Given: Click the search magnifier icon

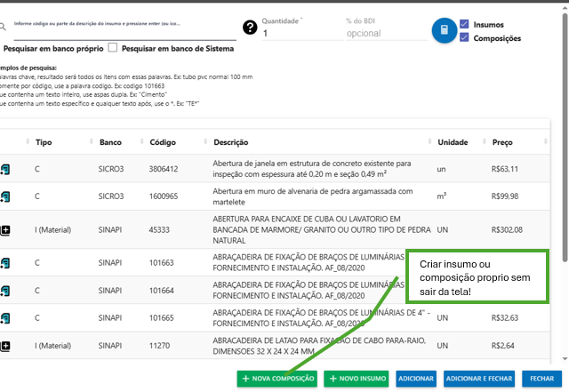Looking at the screenshot, I should pos(3,27).
